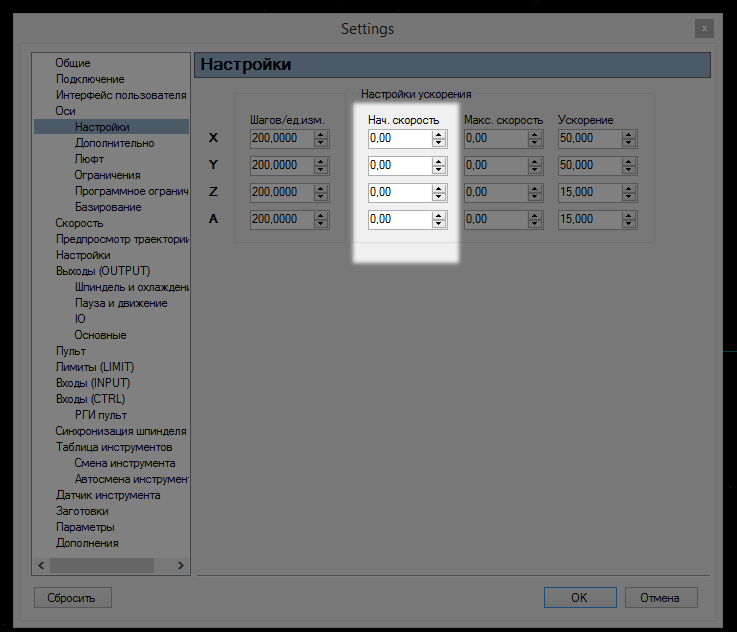This screenshot has height=632, width=737.
Task: Open the IO settings page
Action: click(x=80, y=319)
